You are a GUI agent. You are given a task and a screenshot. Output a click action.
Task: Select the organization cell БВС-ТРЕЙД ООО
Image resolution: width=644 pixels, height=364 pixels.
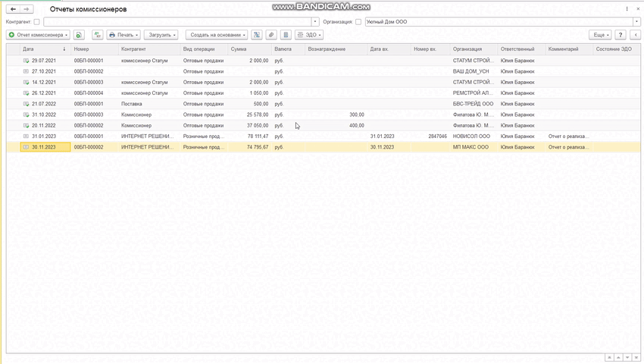coord(473,104)
